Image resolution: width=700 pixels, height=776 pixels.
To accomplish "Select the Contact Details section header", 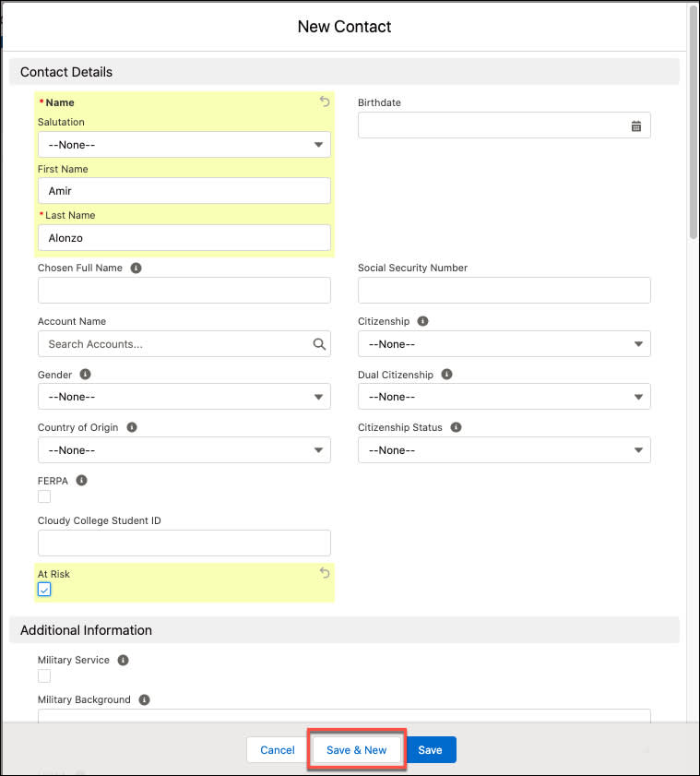I will click(x=65, y=71).
